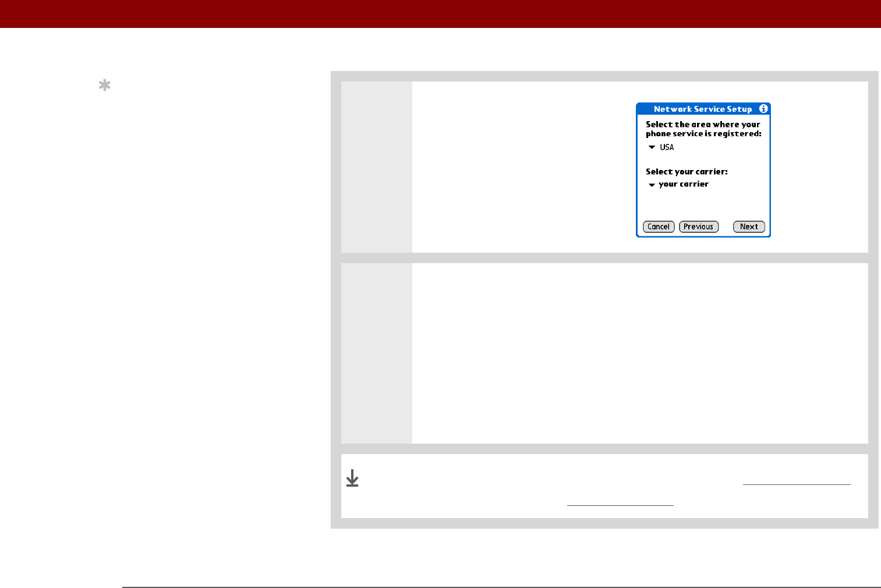Click the Cancel button
Viewport: 881px width, 588px height.
[x=659, y=227]
